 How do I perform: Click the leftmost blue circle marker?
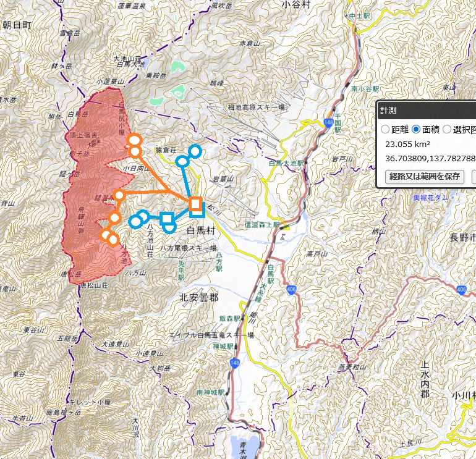coord(135,221)
